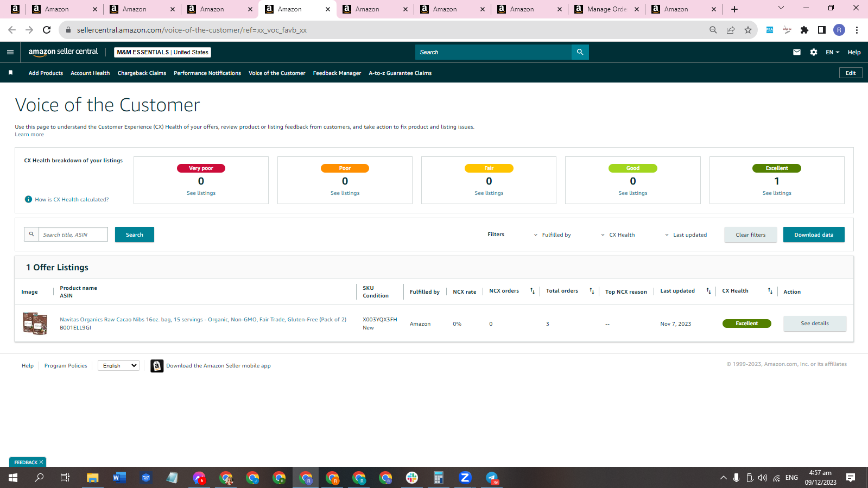The width and height of the screenshot is (868, 488).
Task: Click the browser address bar URL
Action: pyautogui.click(x=192, y=30)
